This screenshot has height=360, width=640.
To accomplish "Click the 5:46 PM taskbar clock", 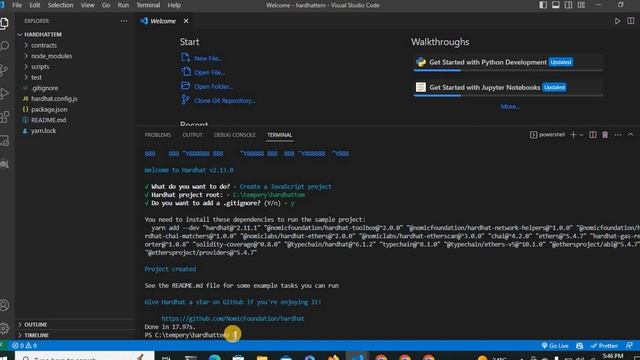I will 613,356.
